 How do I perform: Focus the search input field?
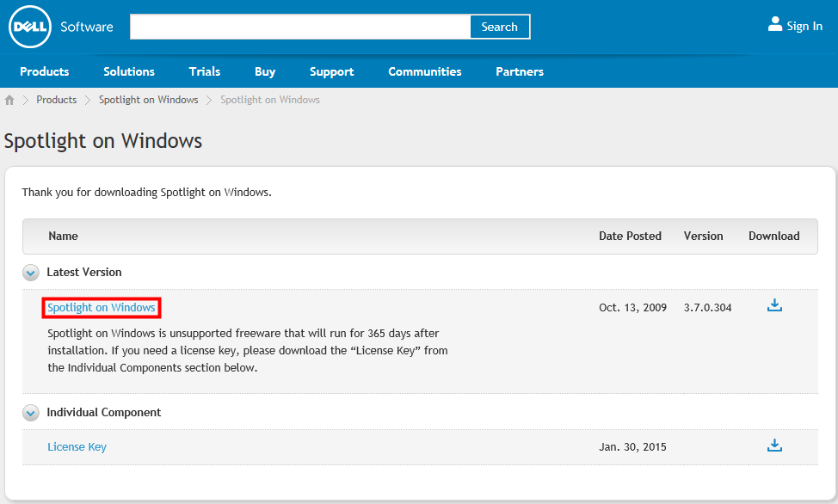[299, 27]
